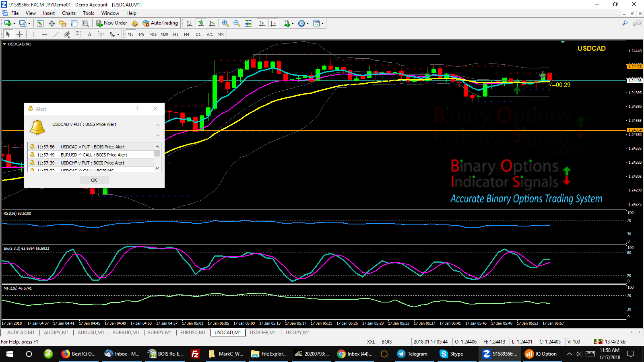Viewport: 644px width, 362px height.
Task: Zoom out on the chart
Action: click(x=237, y=23)
